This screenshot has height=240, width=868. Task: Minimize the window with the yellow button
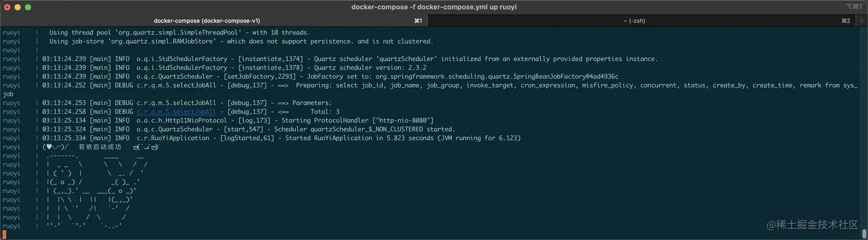pyautogui.click(x=18, y=7)
